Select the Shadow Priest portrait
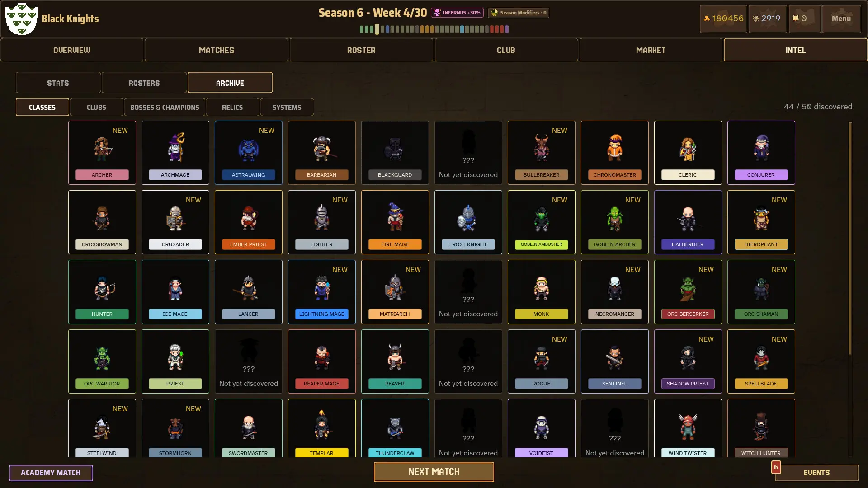 [688, 358]
